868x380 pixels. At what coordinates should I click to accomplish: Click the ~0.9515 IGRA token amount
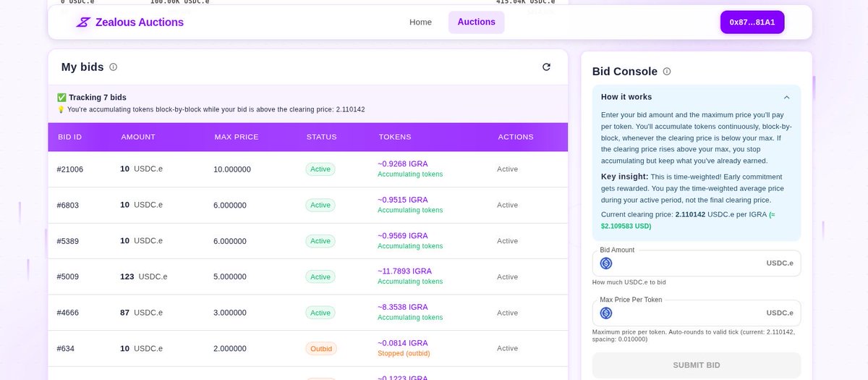[x=403, y=200]
